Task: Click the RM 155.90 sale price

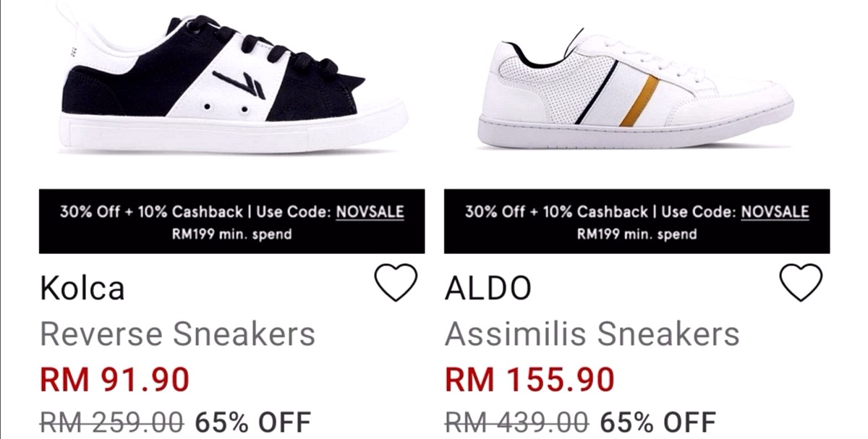Action: click(529, 380)
